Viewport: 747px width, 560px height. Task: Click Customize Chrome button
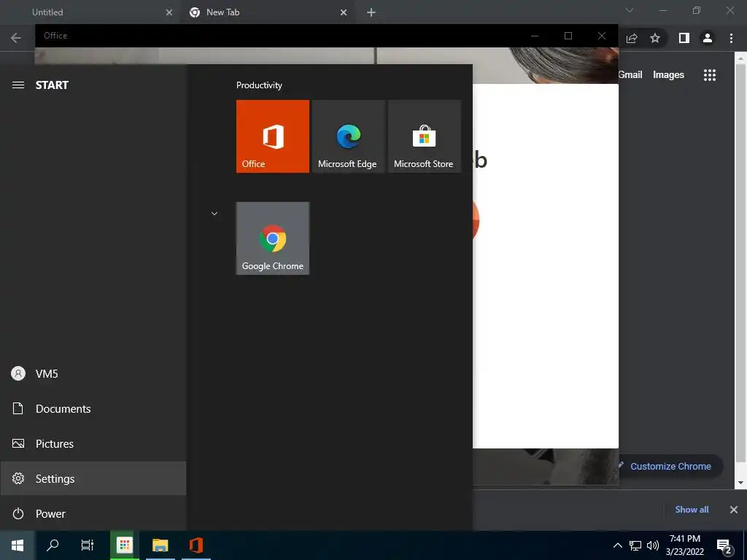tap(670, 466)
